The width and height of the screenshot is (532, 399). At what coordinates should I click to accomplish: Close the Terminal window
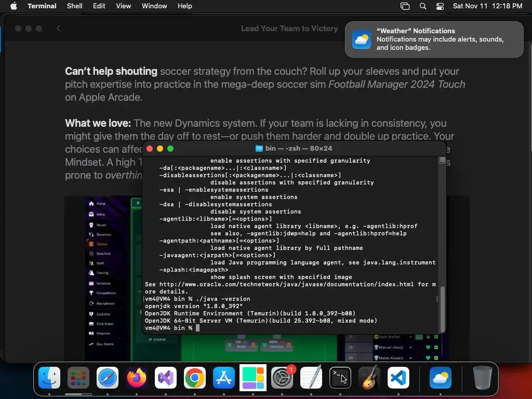(x=150, y=149)
